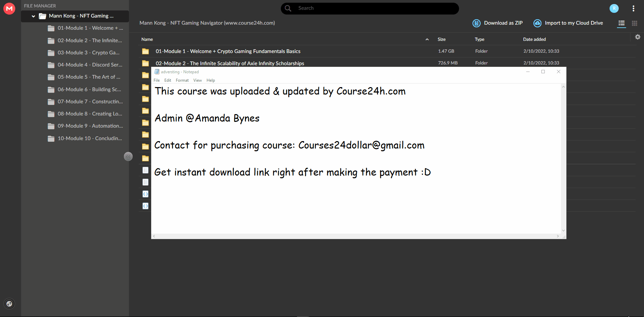Click the 02-Module 2 row folder icon
Viewport: 644px width, 317px height.
tap(145, 63)
